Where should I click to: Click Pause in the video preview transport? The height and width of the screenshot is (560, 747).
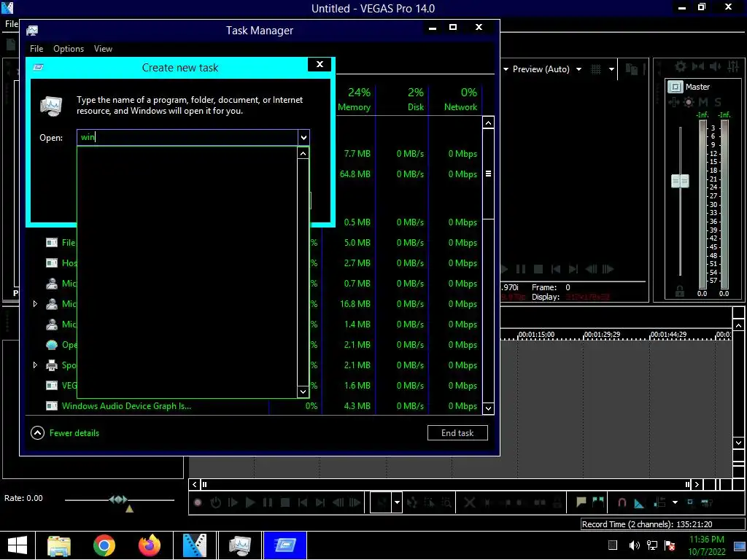point(521,269)
